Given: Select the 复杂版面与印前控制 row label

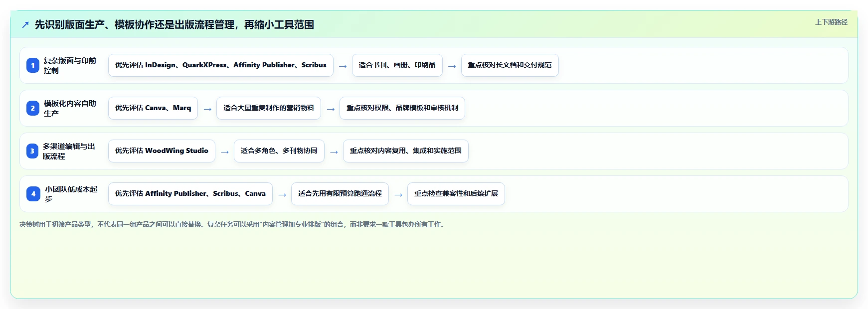Looking at the screenshot, I should [x=70, y=65].
